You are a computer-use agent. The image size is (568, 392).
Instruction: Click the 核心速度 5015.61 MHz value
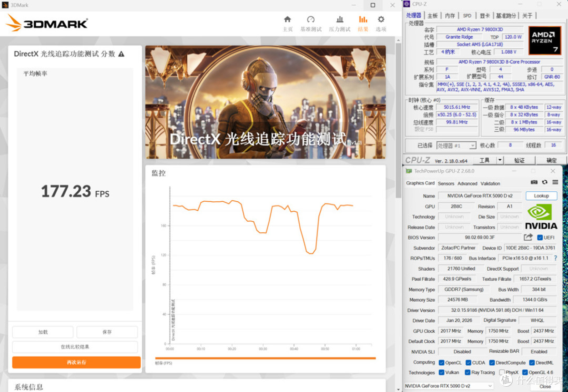pos(457,107)
